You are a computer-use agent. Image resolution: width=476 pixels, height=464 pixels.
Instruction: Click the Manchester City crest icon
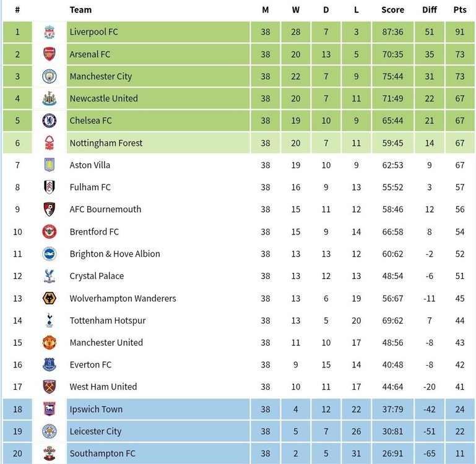49,76
